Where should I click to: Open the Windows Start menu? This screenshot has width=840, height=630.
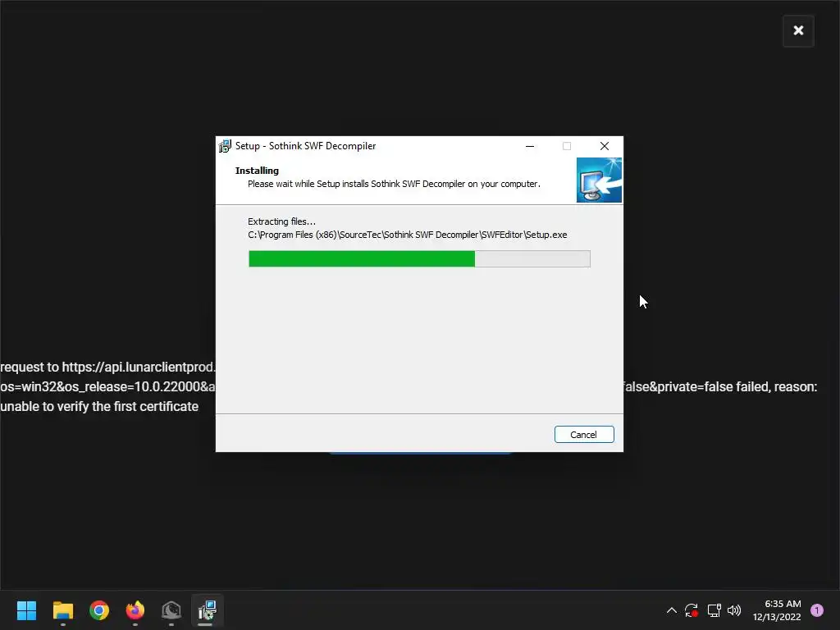point(26,610)
